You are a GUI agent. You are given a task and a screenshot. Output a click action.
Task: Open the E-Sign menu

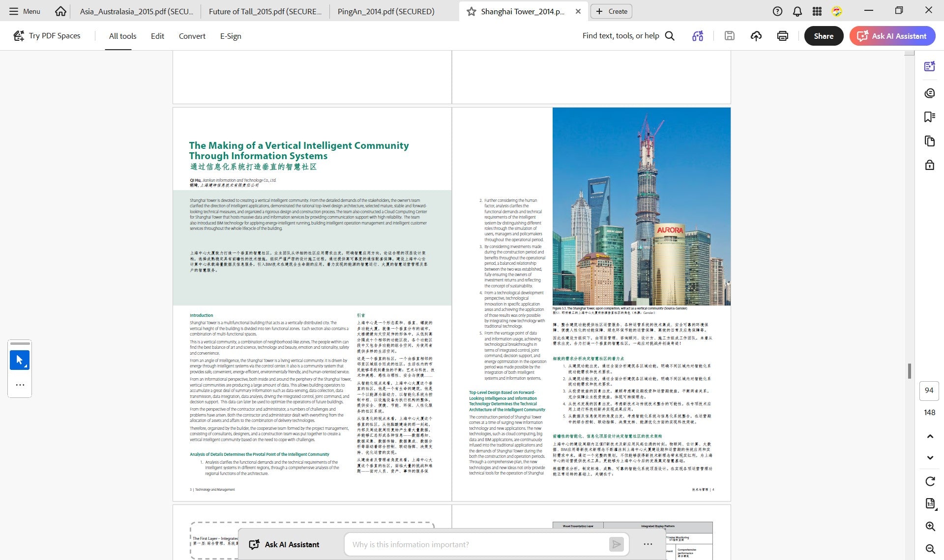[x=230, y=36]
